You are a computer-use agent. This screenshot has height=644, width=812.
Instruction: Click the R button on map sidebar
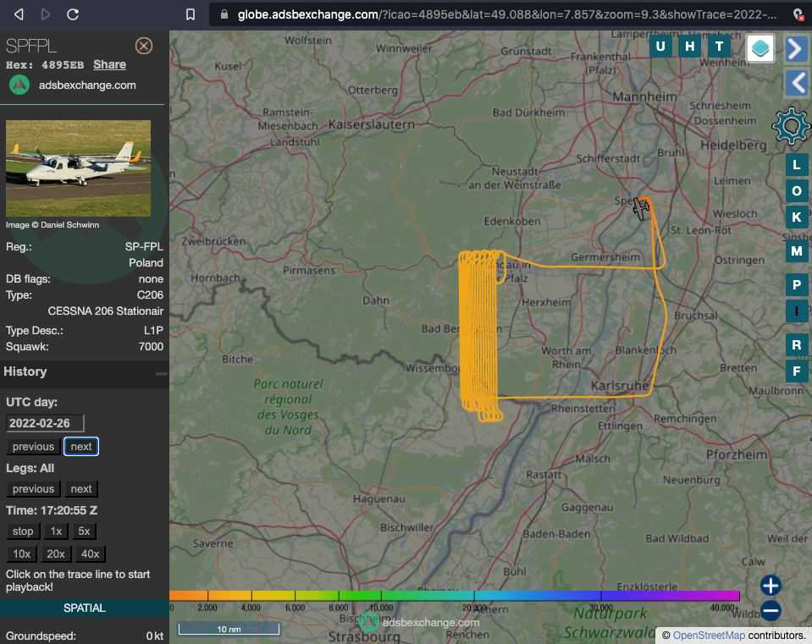coord(797,344)
